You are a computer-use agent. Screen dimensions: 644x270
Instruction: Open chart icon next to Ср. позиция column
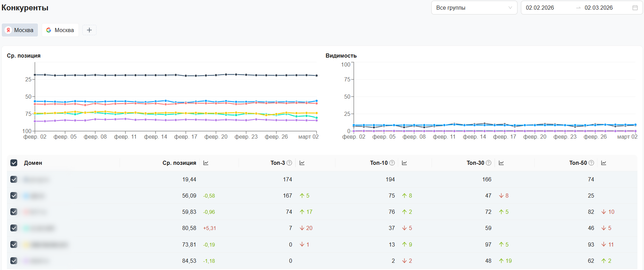pos(206,163)
